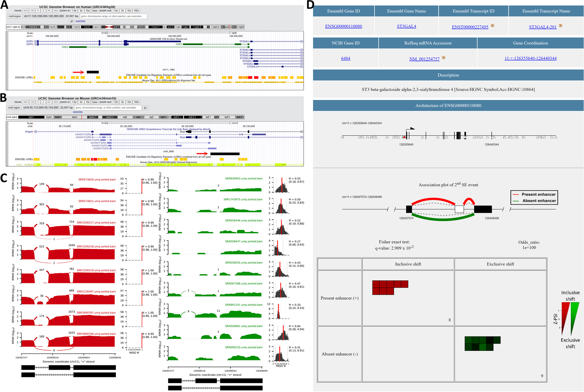
Task: Focus position search field in Human browser
Action: pyautogui.click(x=114, y=16)
